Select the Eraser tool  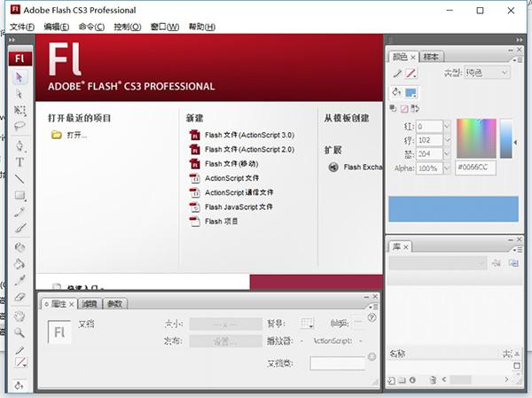[20, 297]
